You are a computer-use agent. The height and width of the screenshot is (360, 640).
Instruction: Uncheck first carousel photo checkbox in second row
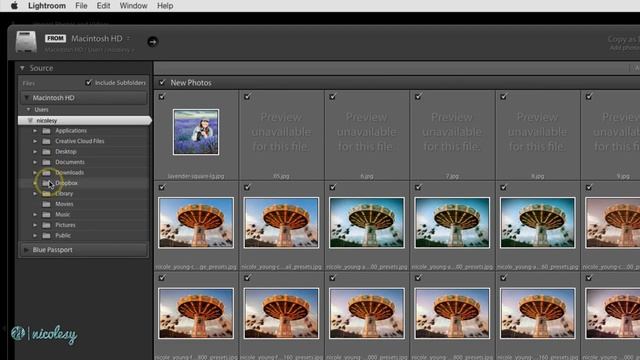tap(162, 187)
